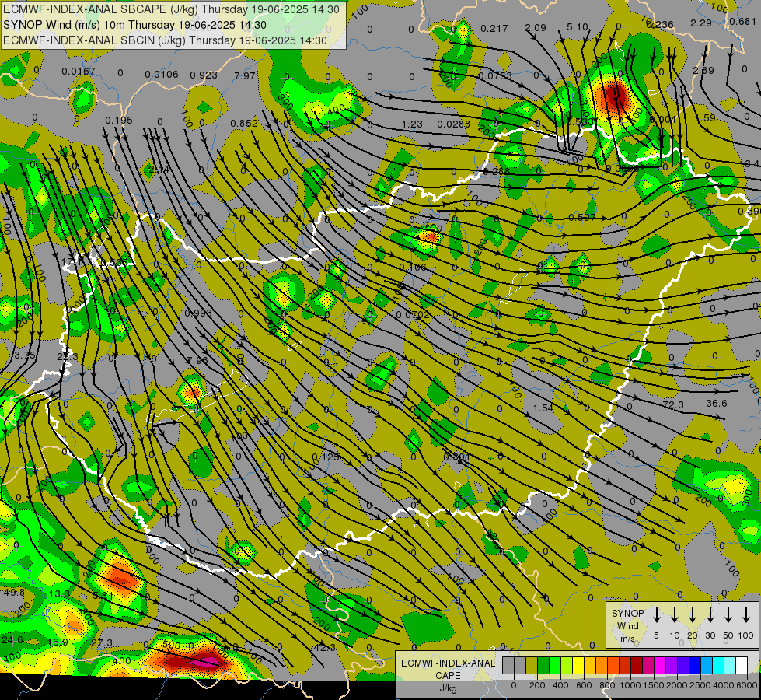Click the map value 2.29
The height and width of the screenshot is (700, 761).
click(701, 23)
